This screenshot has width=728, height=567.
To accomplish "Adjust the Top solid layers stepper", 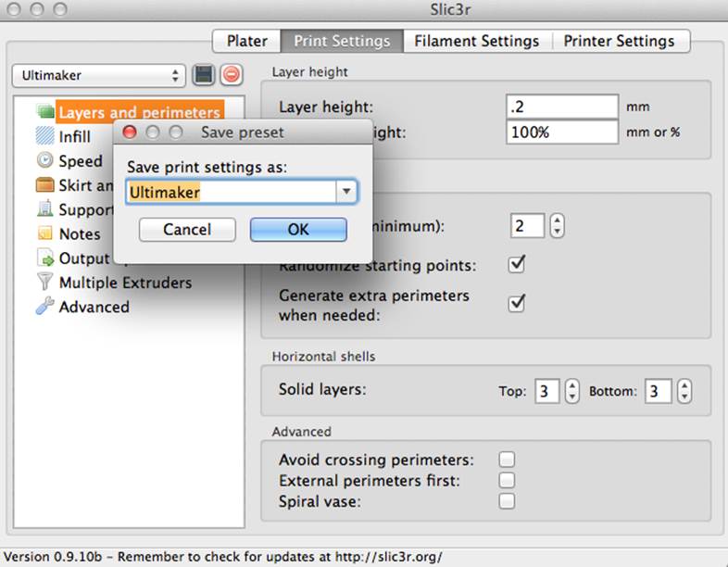I will coord(572,391).
